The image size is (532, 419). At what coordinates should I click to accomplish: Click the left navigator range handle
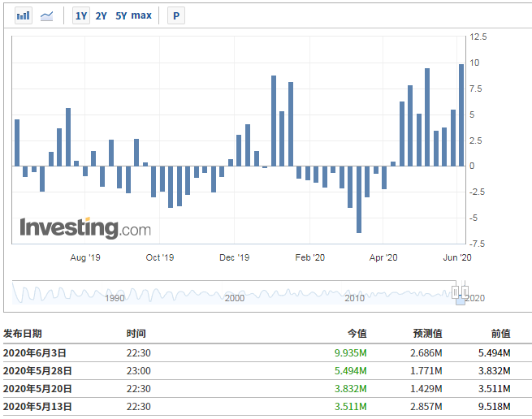tap(456, 292)
